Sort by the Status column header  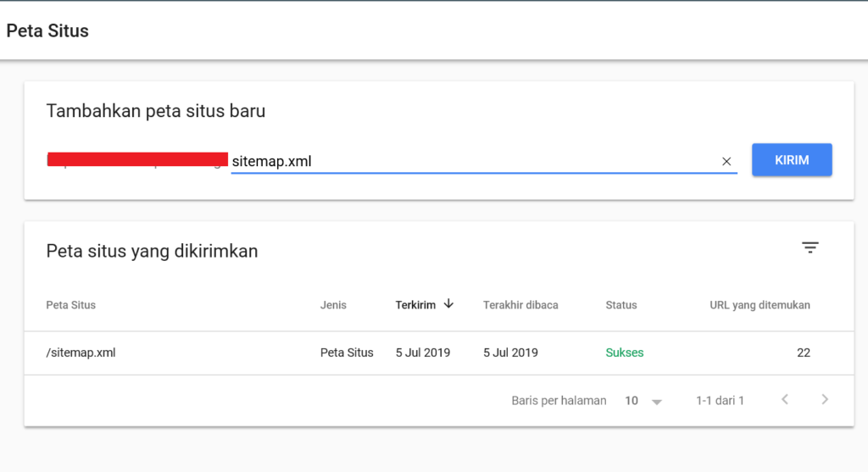click(621, 305)
